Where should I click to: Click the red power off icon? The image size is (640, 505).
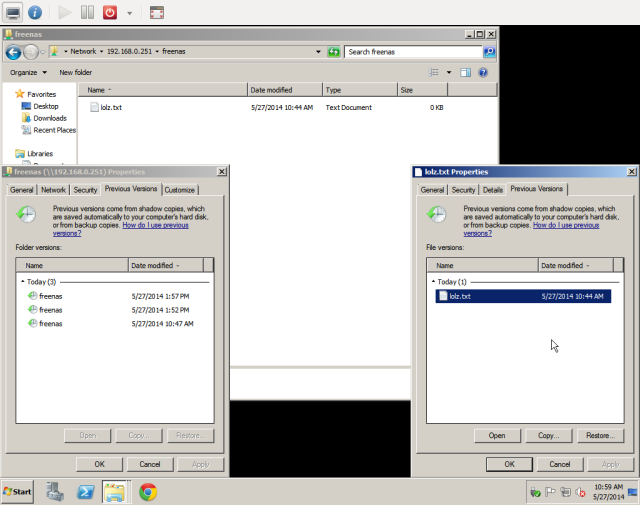(x=110, y=13)
